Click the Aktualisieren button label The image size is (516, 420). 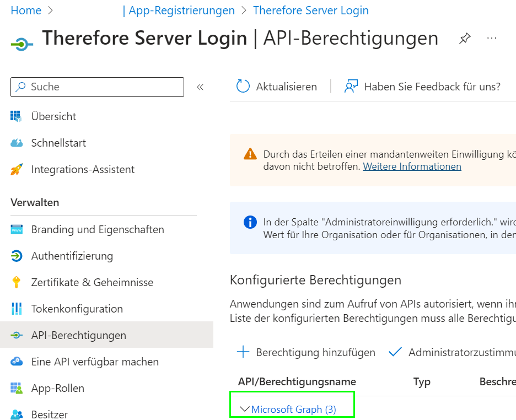286,87
